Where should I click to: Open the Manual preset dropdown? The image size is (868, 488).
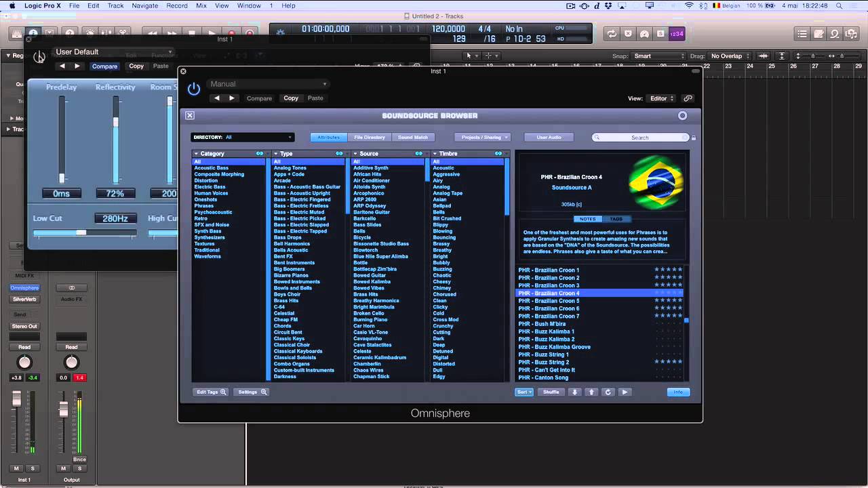pyautogui.click(x=268, y=84)
